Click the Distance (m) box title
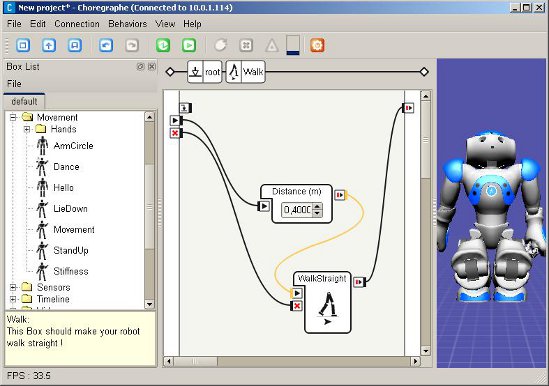 pos(297,192)
